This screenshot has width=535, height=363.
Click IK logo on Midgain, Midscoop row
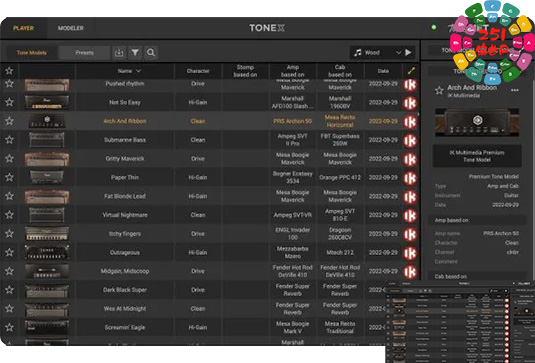point(410,272)
